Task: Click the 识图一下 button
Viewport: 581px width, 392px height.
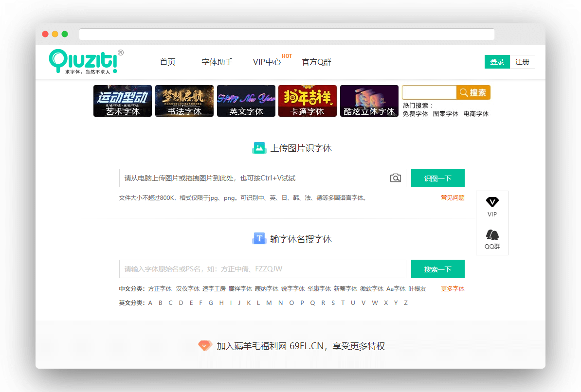Action: 437,178
